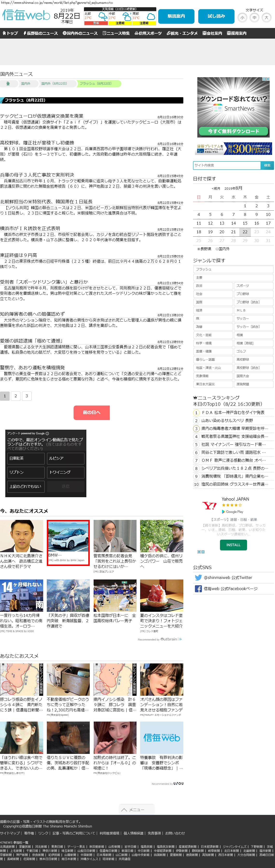Select the 国内外 radio button
Screen dimensions: 275x868
(217, 249)
